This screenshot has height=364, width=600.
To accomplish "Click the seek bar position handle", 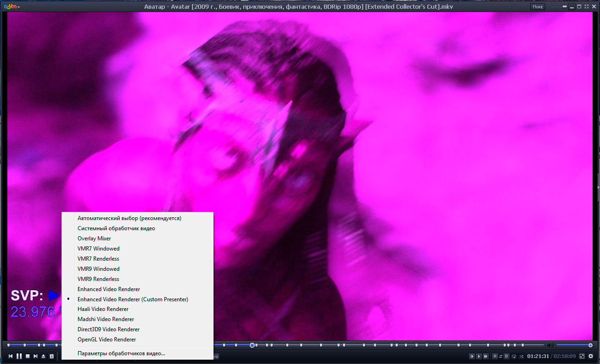I will [252, 345].
